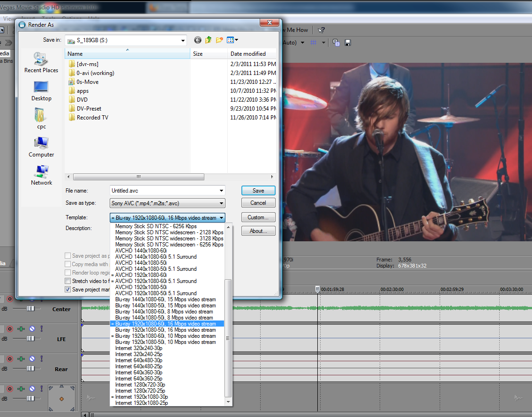Screen dimensions: 532x417
Task: Adjust the Center track volume slider
Action: pos(30,308)
